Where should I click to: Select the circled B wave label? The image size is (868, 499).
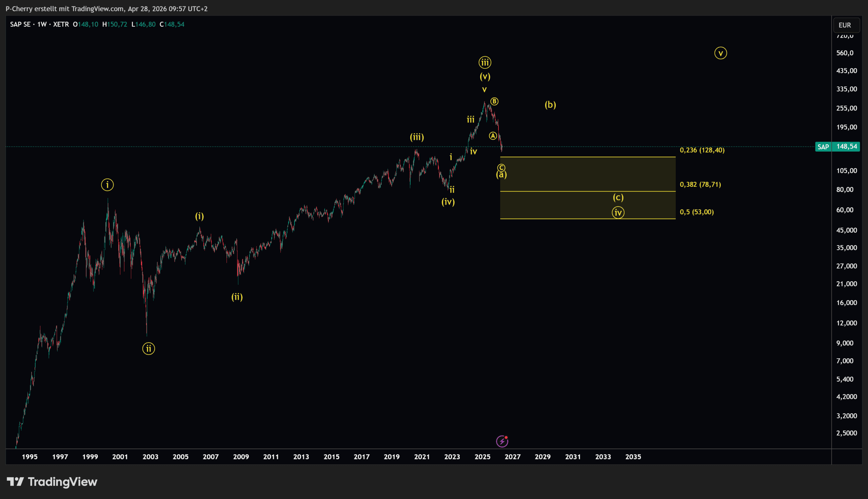click(x=494, y=101)
